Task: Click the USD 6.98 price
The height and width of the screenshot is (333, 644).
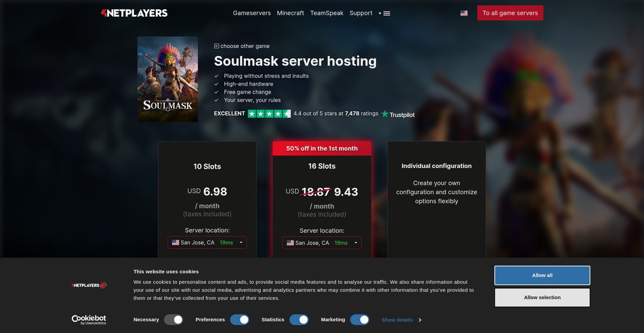Action: 207,191
